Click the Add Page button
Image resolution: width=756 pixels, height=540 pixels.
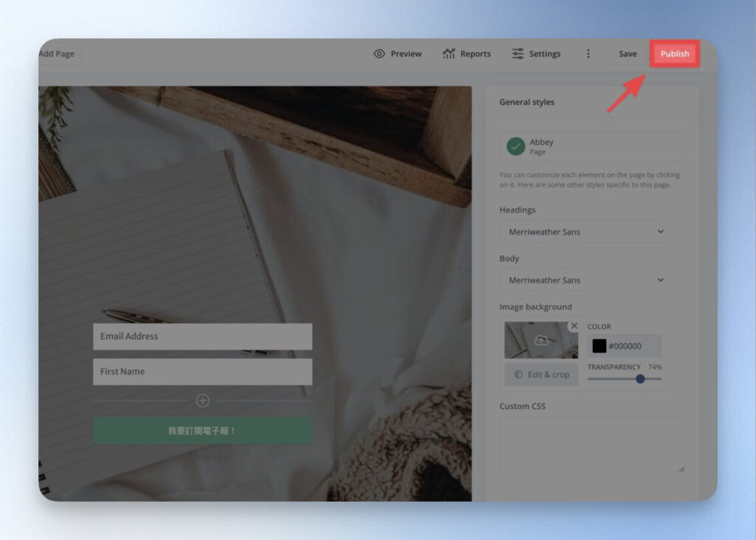click(57, 53)
